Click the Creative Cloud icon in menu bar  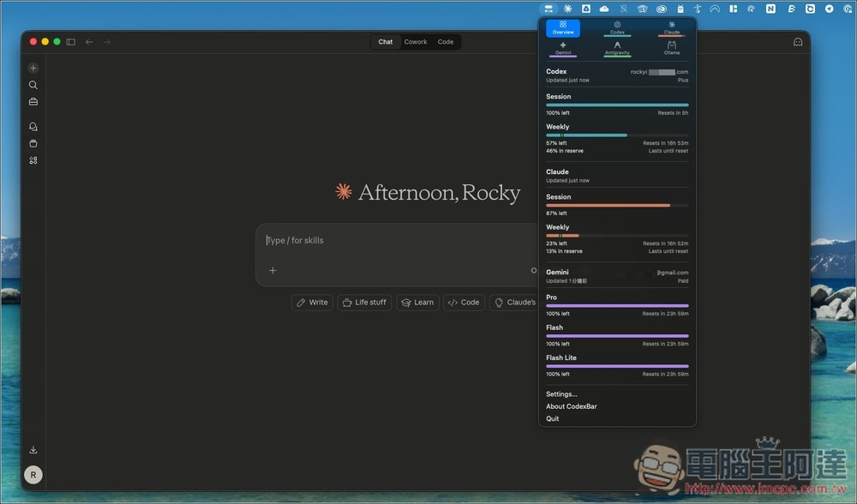[661, 9]
